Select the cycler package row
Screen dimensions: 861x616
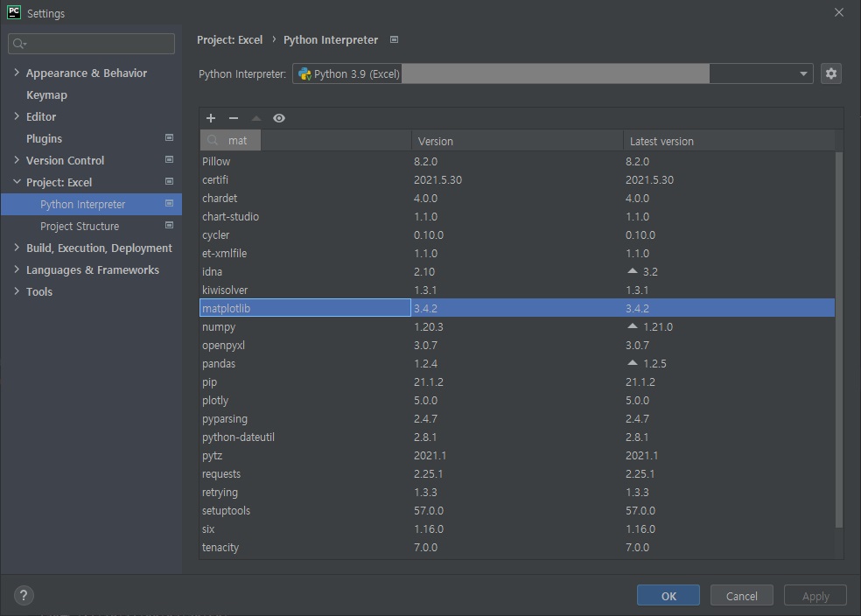(x=517, y=235)
